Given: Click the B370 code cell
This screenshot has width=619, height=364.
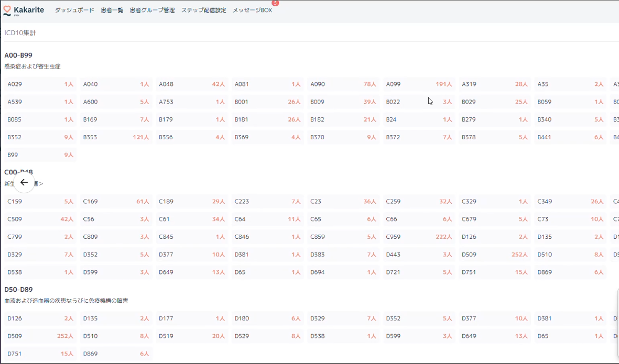Looking at the screenshot, I should pos(343,137).
